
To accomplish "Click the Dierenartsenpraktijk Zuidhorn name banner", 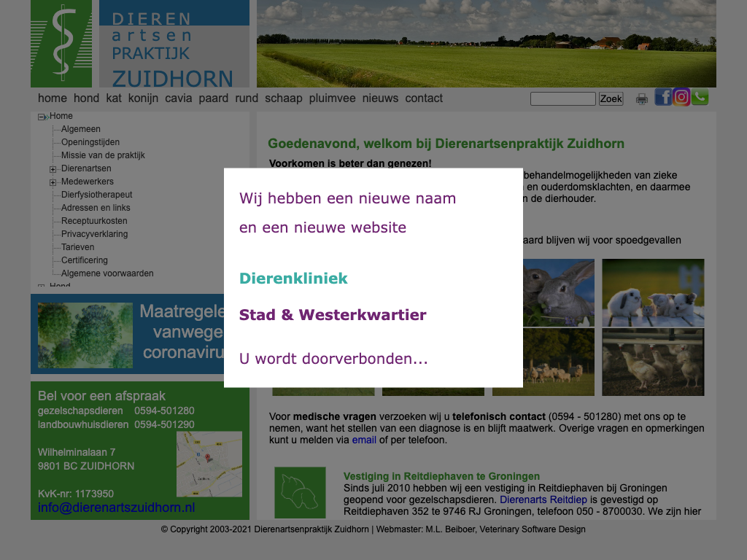I will (x=174, y=44).
